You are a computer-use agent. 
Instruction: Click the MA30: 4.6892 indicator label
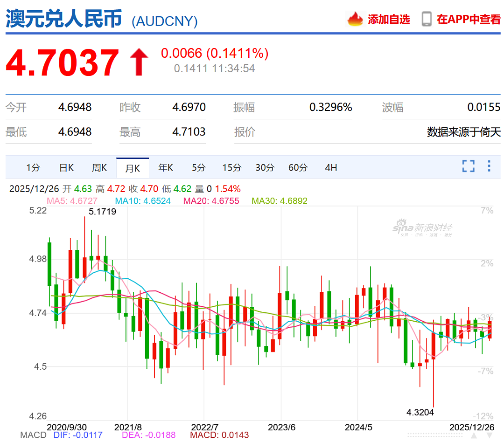(280, 201)
